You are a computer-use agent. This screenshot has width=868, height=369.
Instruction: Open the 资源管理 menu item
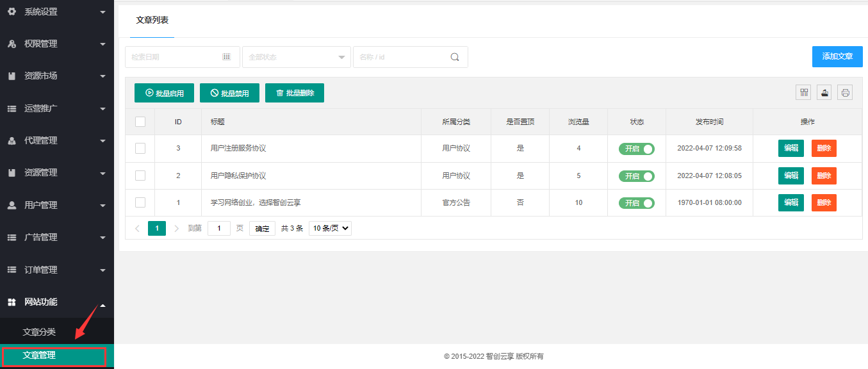[57, 172]
